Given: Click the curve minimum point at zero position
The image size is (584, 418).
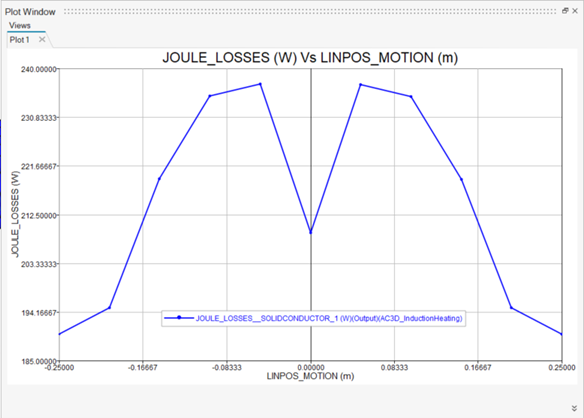Looking at the screenshot, I should 311,232.
